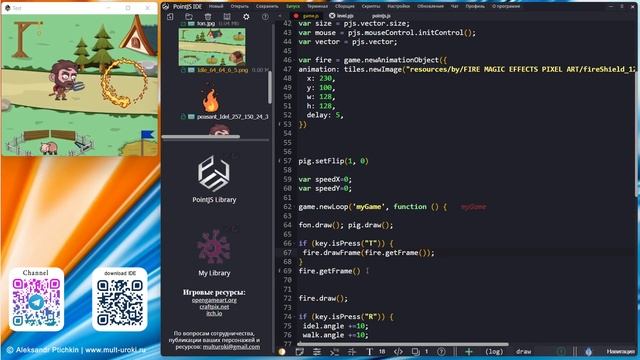Click the idle_64_64_6_5.png file name

pos(222,70)
